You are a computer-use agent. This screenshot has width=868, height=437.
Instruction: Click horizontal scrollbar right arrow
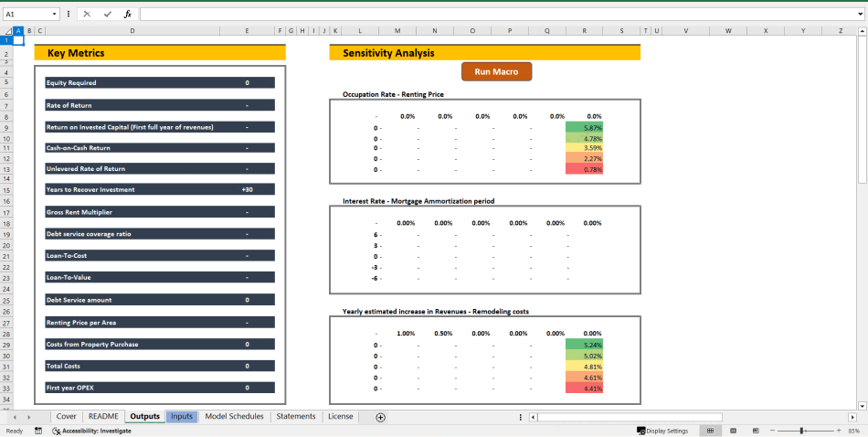(x=852, y=417)
